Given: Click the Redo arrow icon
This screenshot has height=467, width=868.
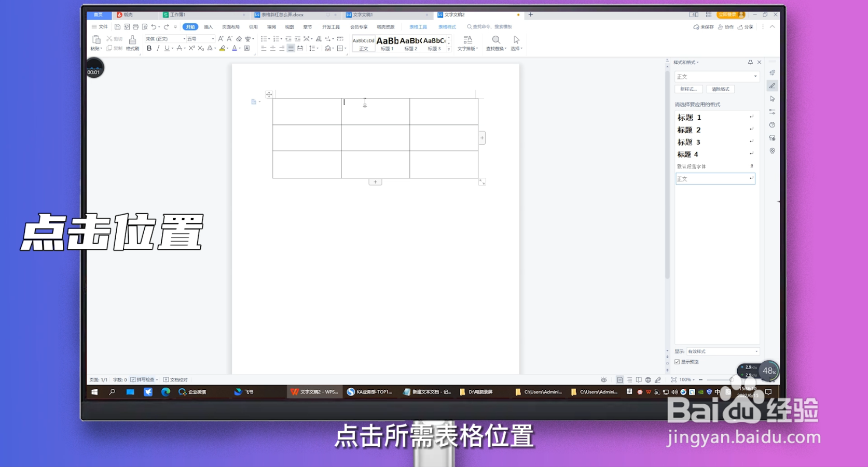Looking at the screenshot, I should (167, 27).
